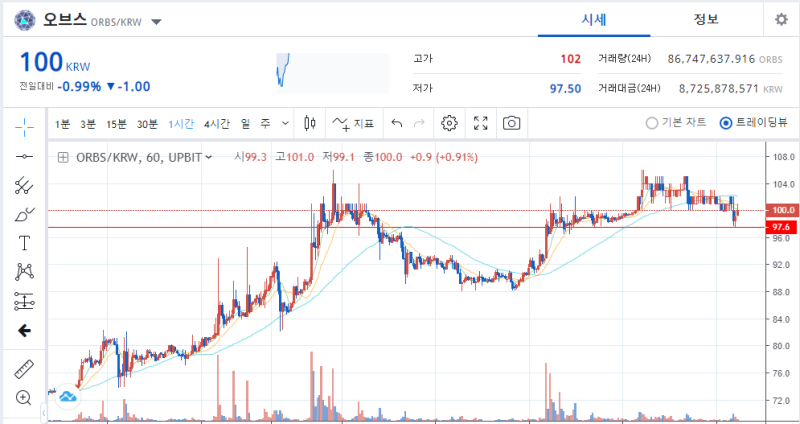
Task: Click the back arrow icon tool
Action: 24,331
